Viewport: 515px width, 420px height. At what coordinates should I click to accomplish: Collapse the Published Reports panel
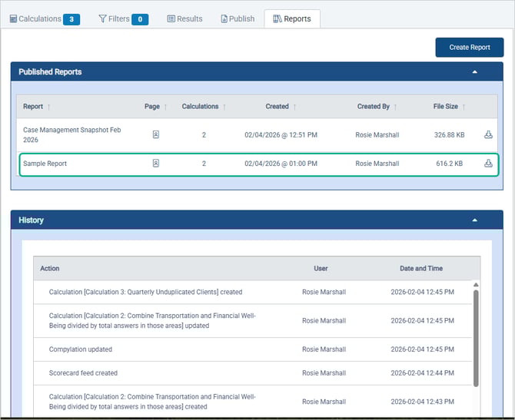[x=474, y=72]
